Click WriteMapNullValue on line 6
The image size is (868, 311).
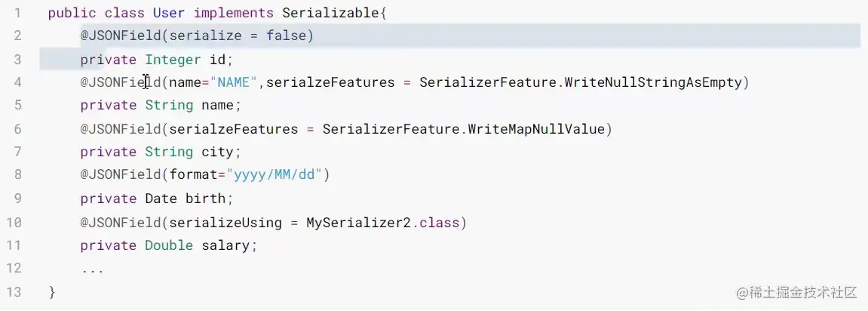click(x=536, y=129)
